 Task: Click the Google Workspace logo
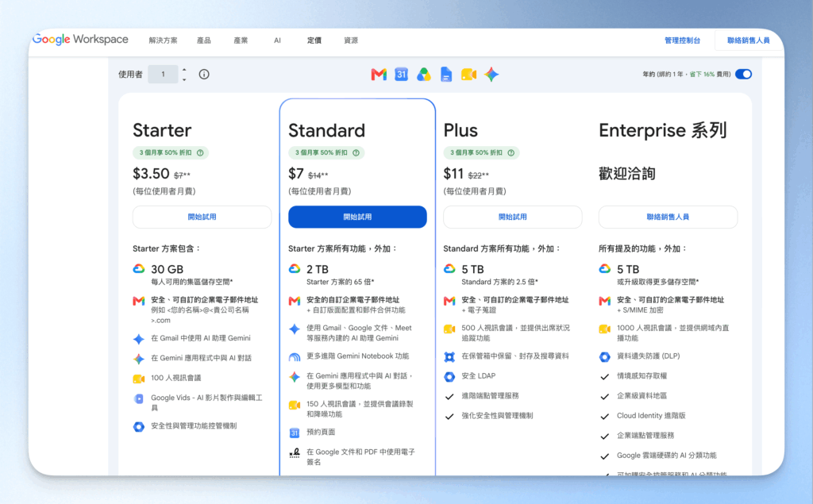pos(80,40)
